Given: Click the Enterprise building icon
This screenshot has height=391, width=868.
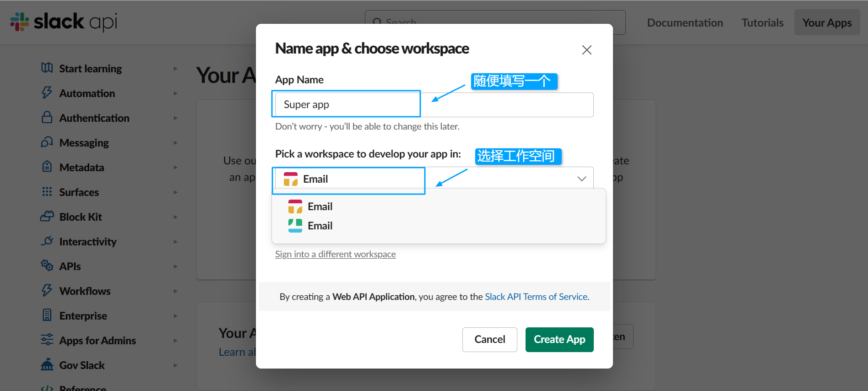Looking at the screenshot, I should point(47,315).
